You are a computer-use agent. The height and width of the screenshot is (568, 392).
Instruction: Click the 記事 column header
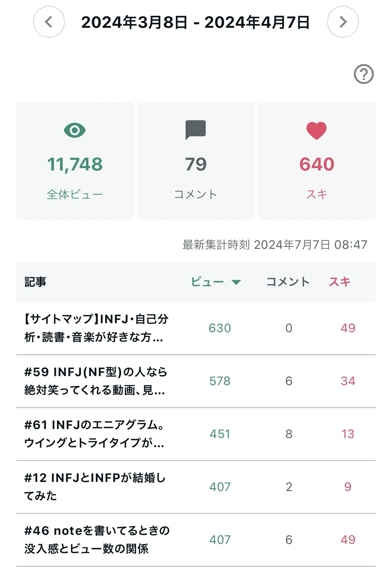[x=35, y=282]
